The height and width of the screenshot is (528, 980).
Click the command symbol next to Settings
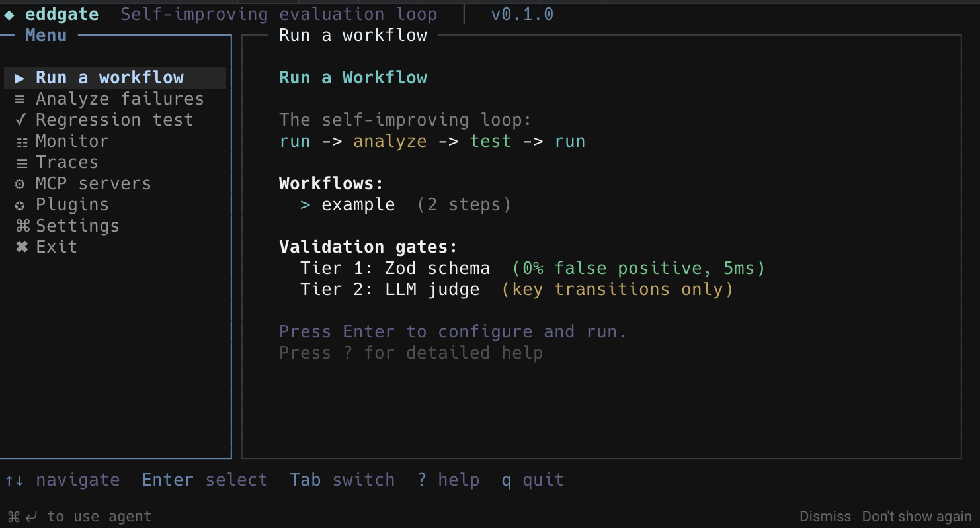(22, 226)
